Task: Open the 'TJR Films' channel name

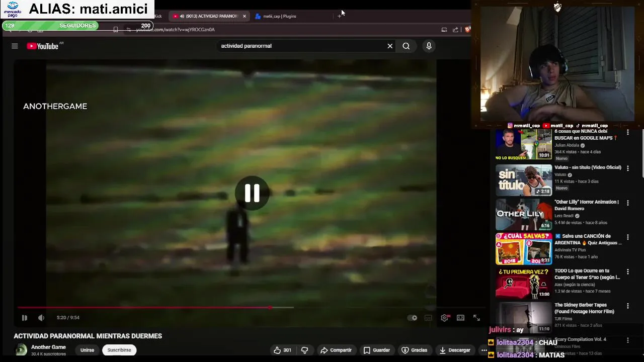Action: coord(563,319)
